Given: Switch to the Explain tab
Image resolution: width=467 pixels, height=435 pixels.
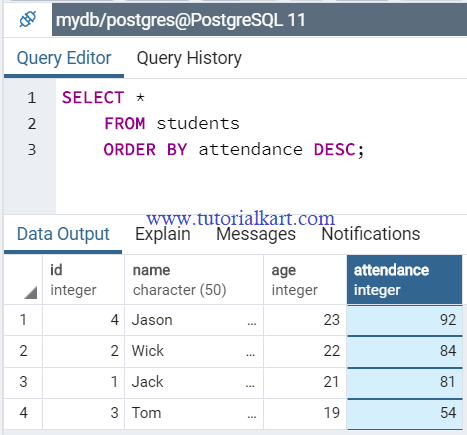Looking at the screenshot, I should tap(163, 234).
